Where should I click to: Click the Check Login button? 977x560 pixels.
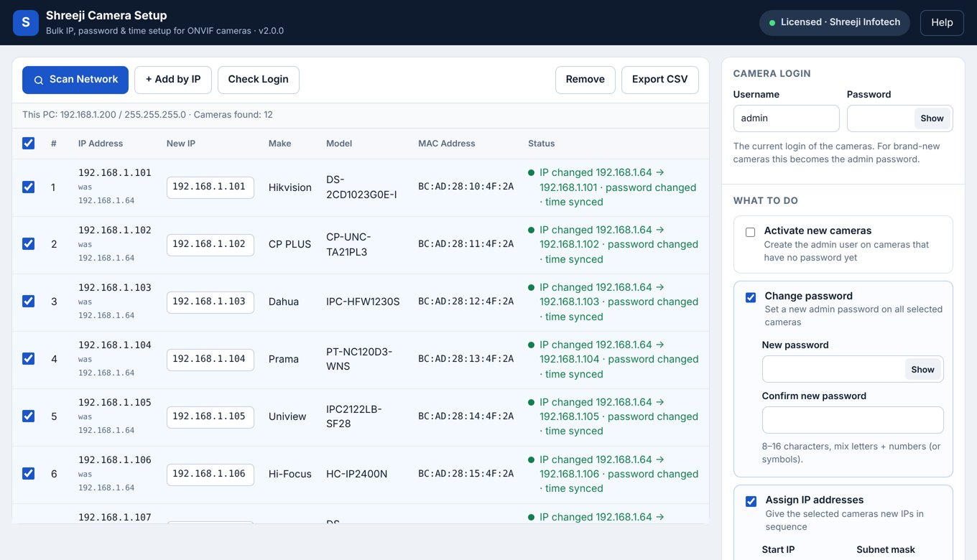258,80
